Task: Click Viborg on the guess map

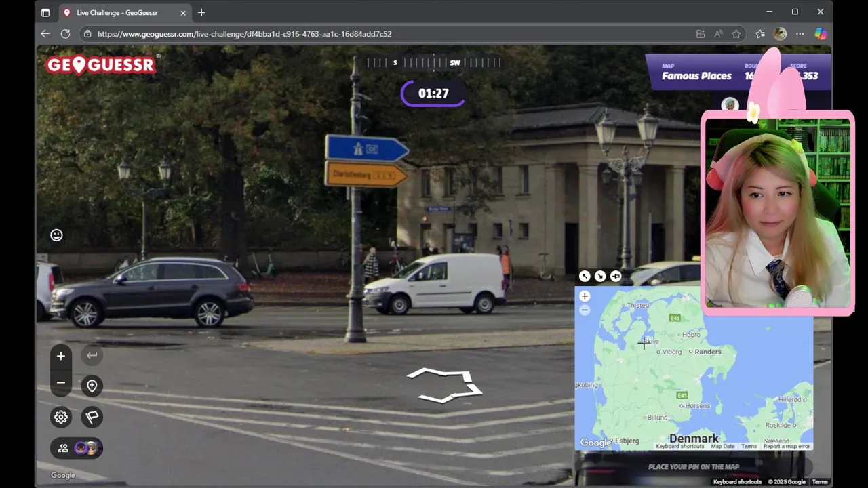Action: [671, 352]
